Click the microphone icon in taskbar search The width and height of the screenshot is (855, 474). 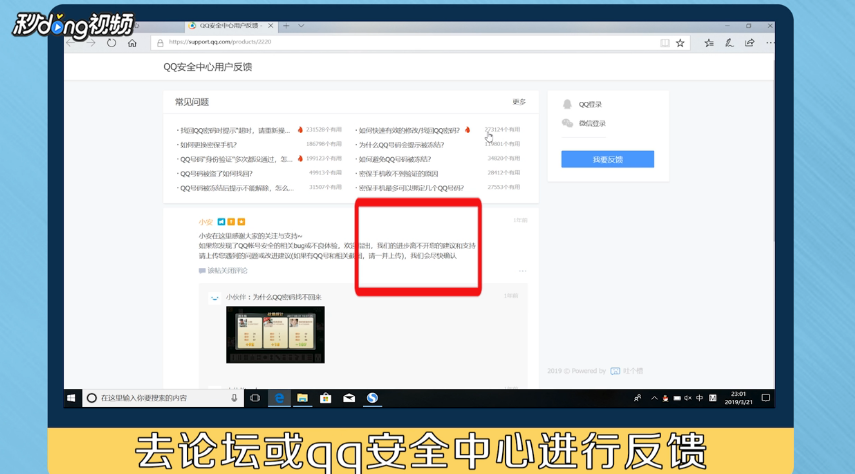click(234, 398)
